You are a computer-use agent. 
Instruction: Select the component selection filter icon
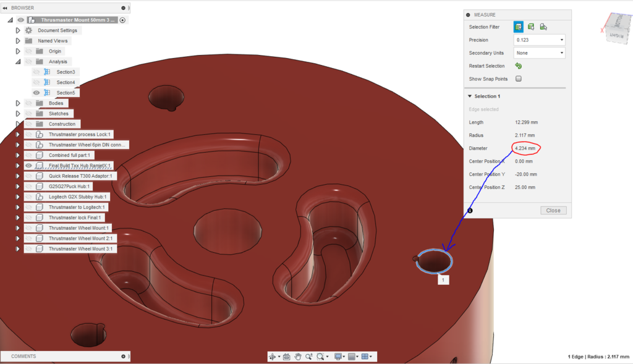(543, 27)
